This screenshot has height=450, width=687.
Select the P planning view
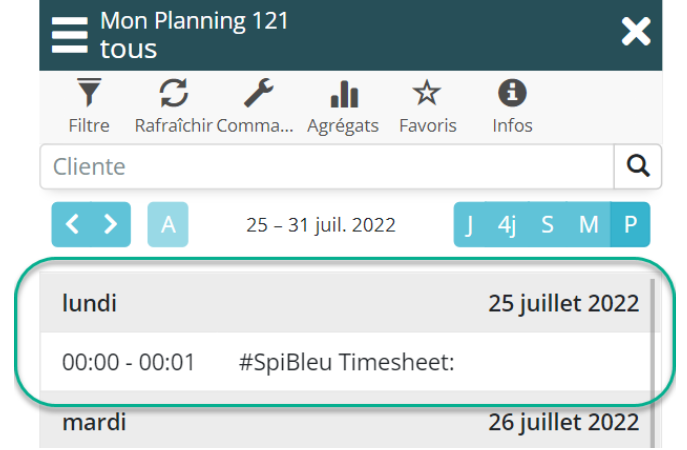point(630,224)
